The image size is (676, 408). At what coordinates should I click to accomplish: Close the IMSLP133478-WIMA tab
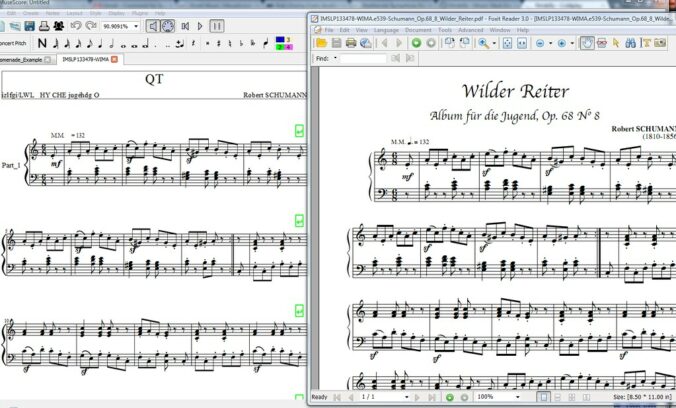tap(114, 59)
